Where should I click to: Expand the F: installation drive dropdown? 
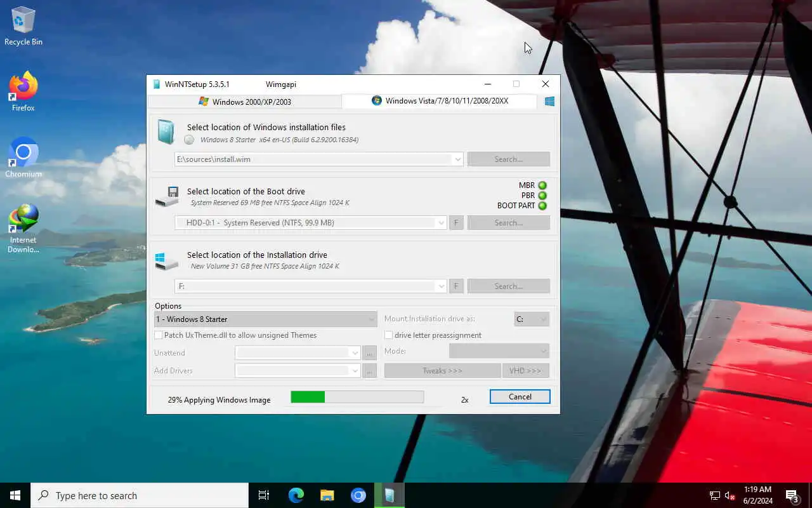[x=441, y=286]
